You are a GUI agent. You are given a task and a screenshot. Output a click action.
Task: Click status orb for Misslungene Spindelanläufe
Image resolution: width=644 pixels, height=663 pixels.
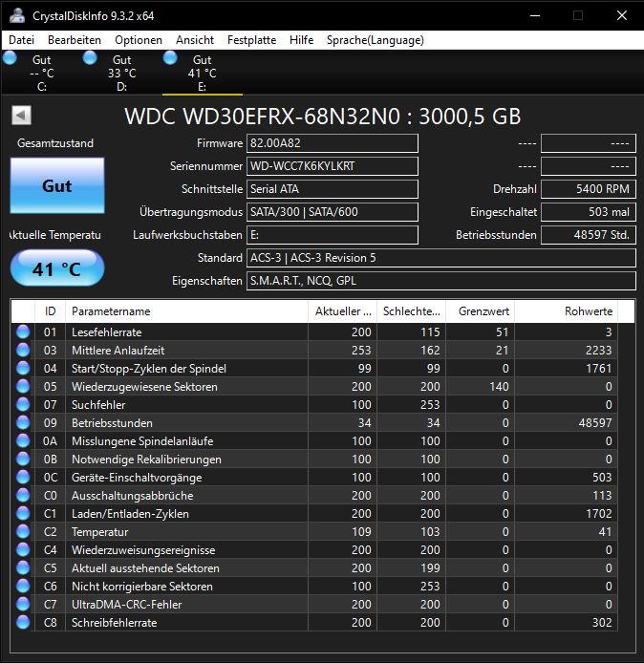pyautogui.click(x=23, y=441)
